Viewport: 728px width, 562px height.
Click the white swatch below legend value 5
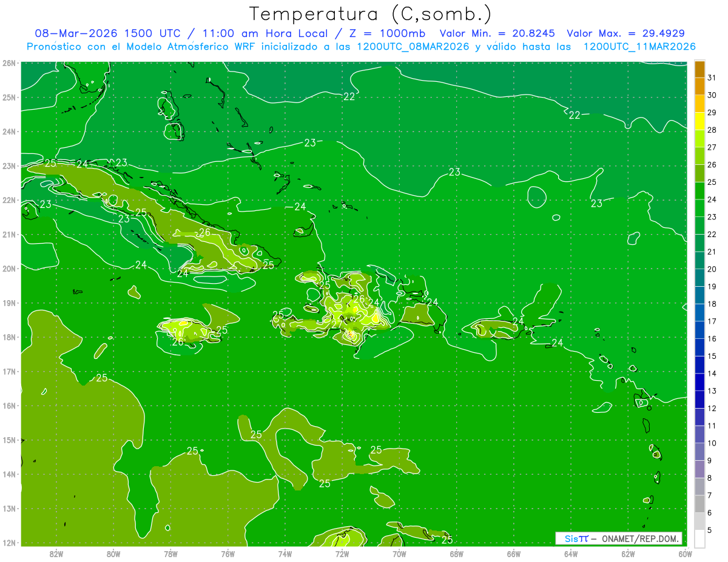(x=699, y=538)
